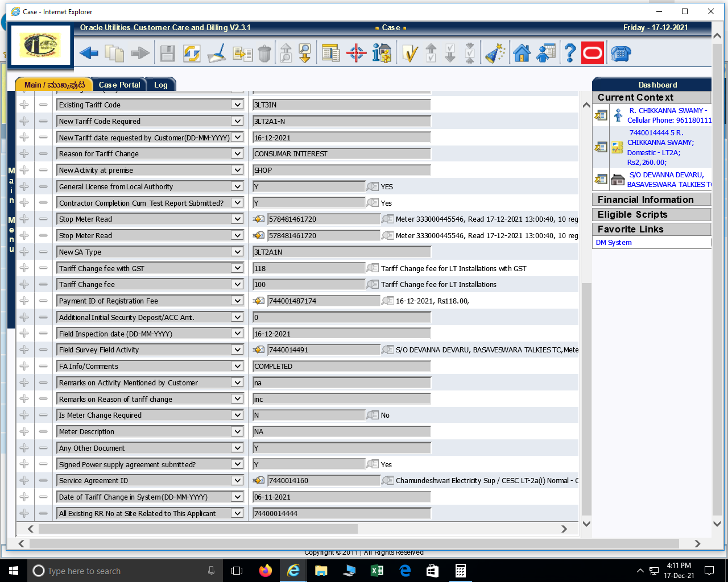The image size is (728, 582).
Task: Open Excel from the taskbar
Action: tap(377, 571)
